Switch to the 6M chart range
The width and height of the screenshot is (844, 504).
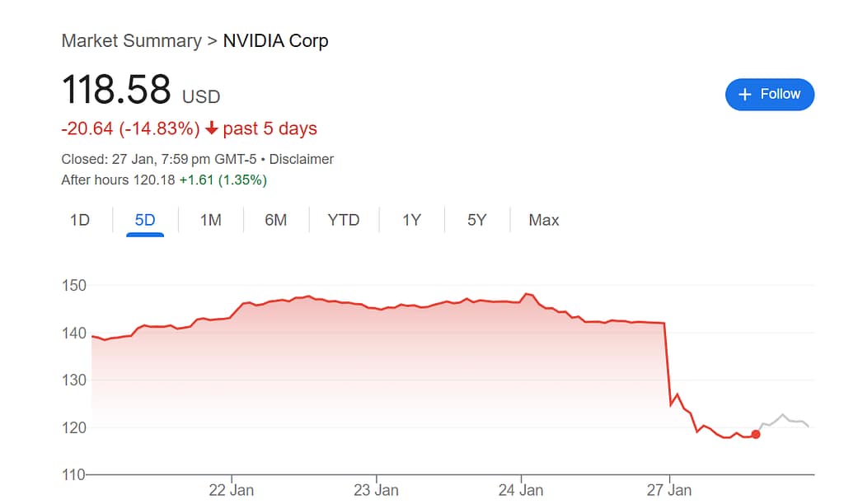(x=276, y=220)
